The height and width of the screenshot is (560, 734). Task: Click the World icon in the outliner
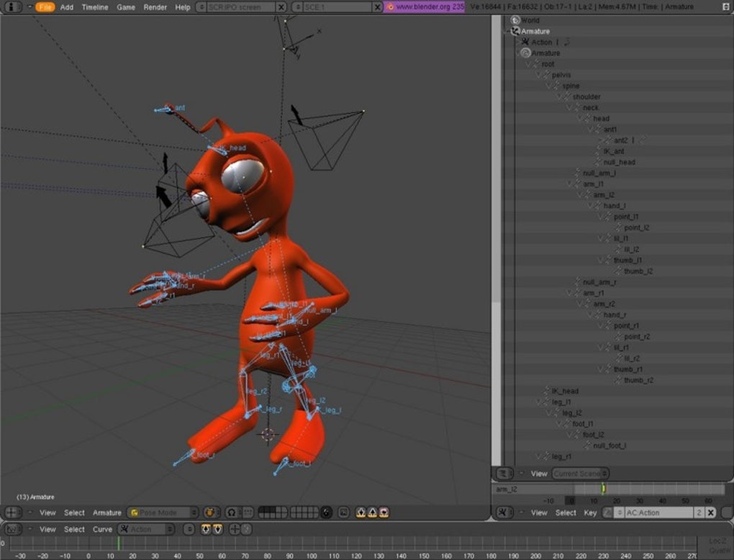(515, 20)
